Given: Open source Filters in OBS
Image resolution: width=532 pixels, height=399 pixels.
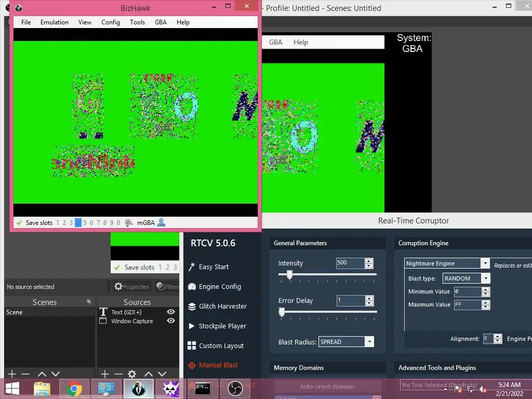Looking at the screenshot, I should click(x=168, y=287).
